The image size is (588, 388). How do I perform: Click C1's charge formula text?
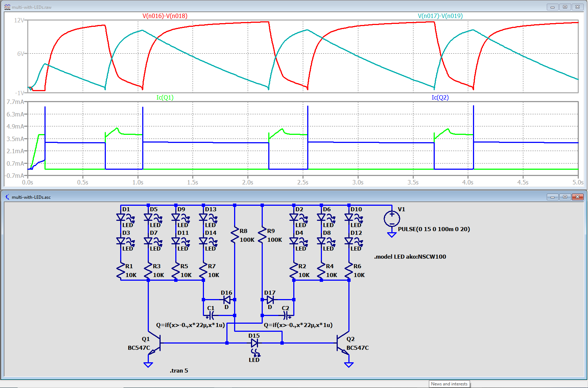pos(190,325)
